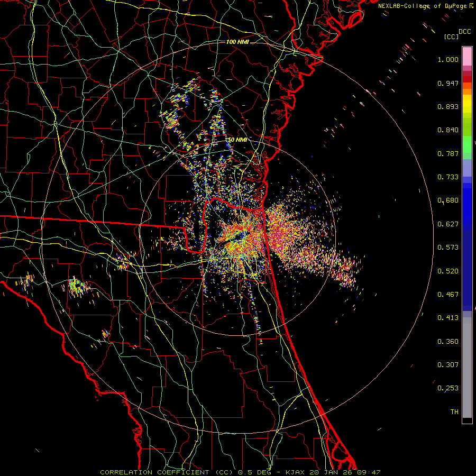Click the 0.733 color scale value
The image size is (476, 476).
point(448,177)
